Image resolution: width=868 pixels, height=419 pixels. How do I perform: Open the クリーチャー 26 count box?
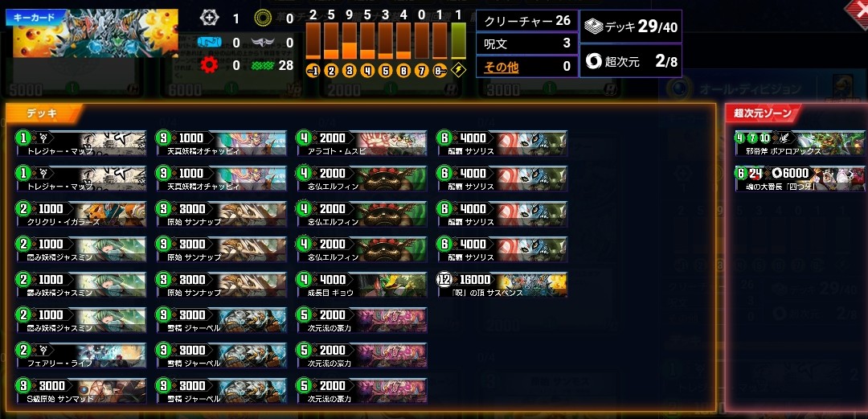click(527, 21)
